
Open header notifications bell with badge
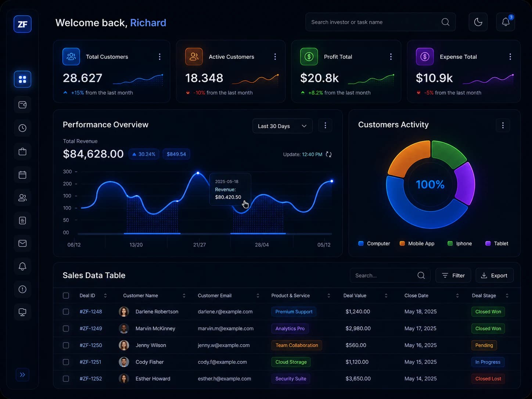click(506, 22)
